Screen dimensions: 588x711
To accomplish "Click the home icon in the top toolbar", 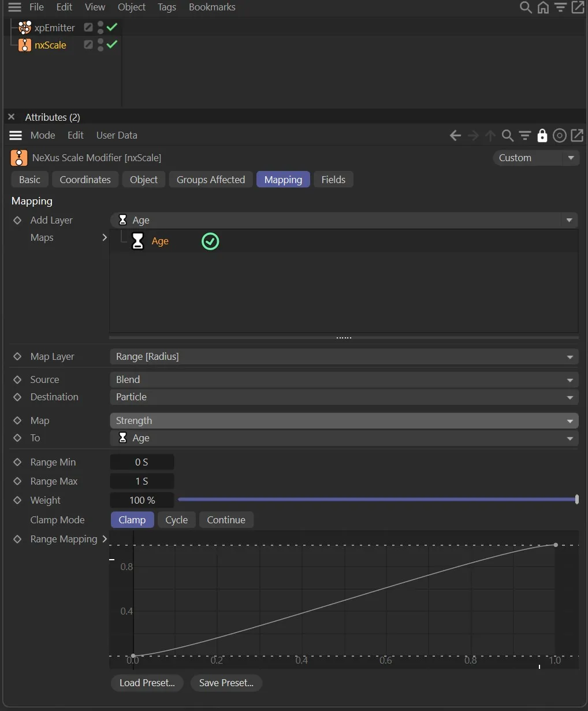I will click(543, 8).
